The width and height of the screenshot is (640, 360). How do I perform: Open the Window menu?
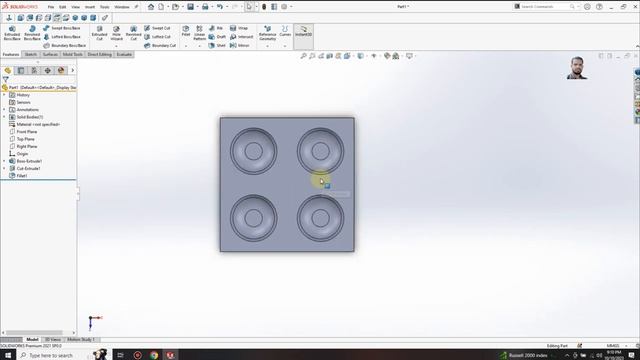click(122, 7)
